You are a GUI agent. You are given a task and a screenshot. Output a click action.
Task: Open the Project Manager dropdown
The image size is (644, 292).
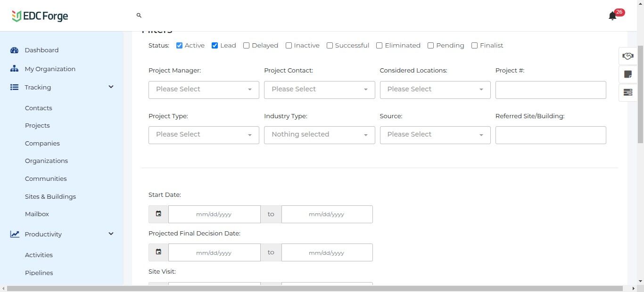coord(204,89)
